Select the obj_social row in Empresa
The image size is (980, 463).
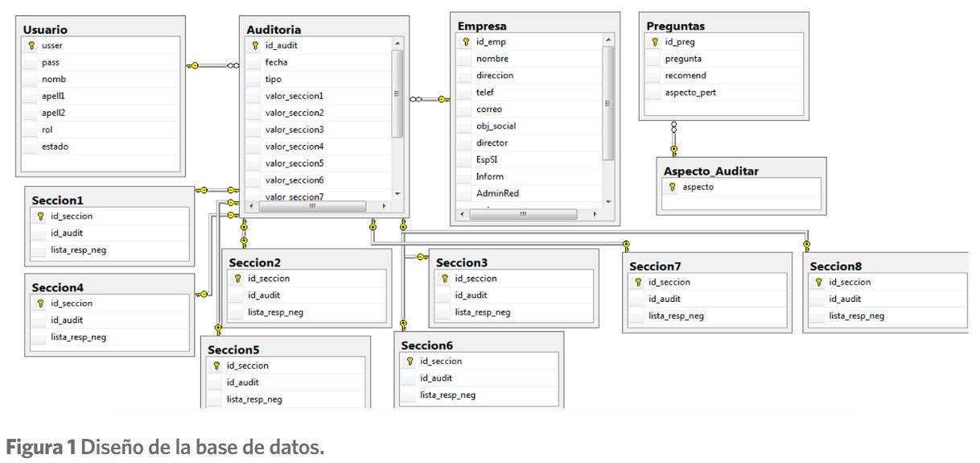(496, 126)
